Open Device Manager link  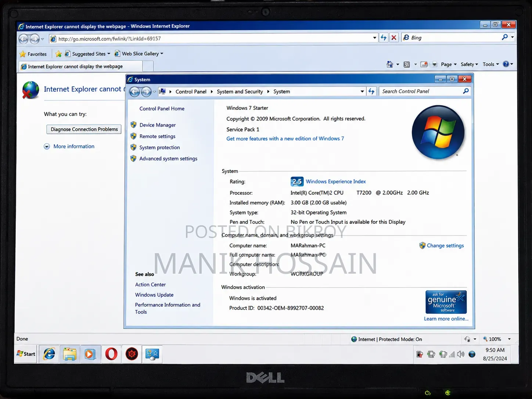158,125
